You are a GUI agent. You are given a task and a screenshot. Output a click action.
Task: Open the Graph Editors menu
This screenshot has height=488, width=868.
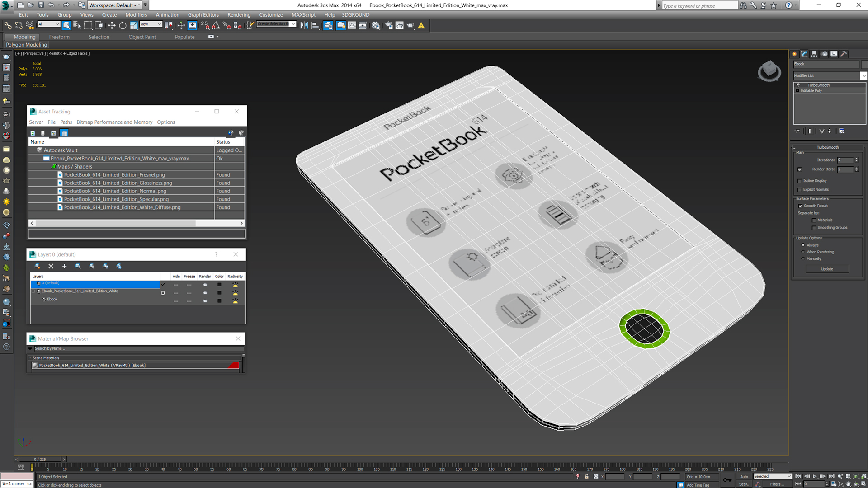pos(203,15)
